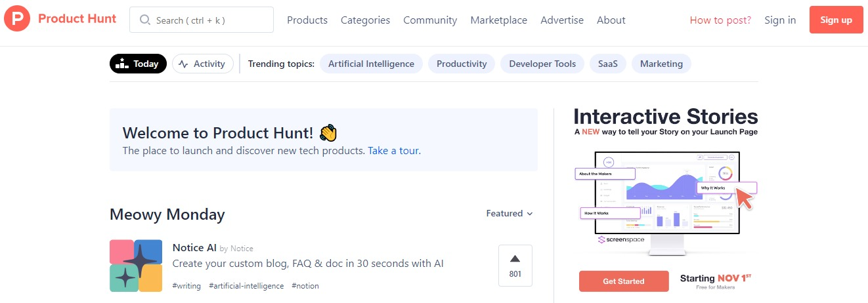This screenshot has width=868, height=303.
Task: Expand the Featured sort dropdown
Action: (510, 213)
